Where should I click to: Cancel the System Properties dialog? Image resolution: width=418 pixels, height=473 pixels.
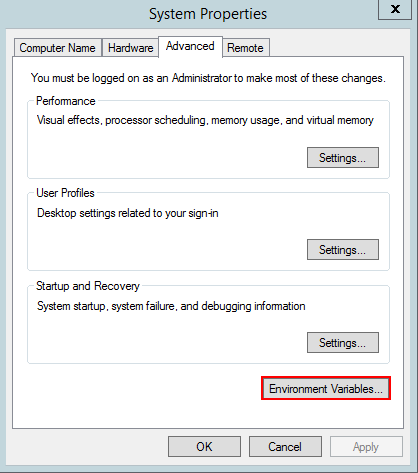(x=285, y=447)
